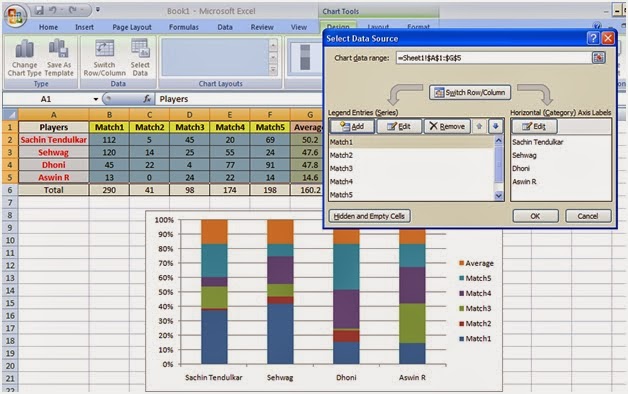
Task: Click the Match5 legend color swatch
Action: pyautogui.click(x=461, y=278)
